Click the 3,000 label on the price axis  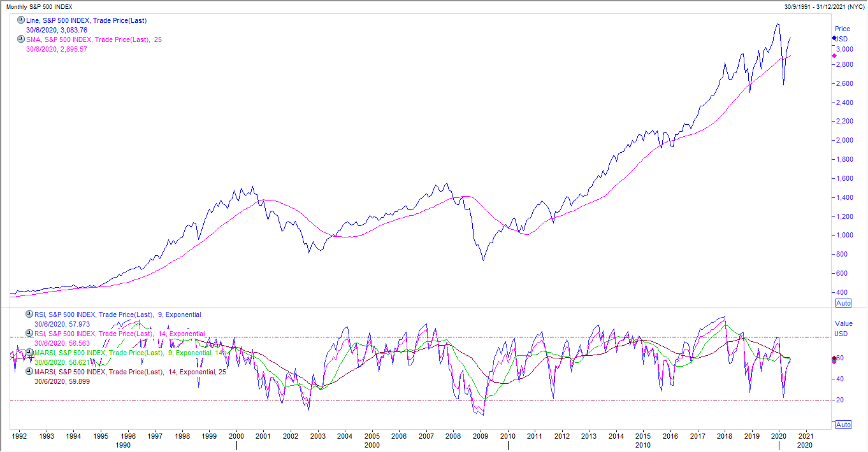(x=844, y=49)
